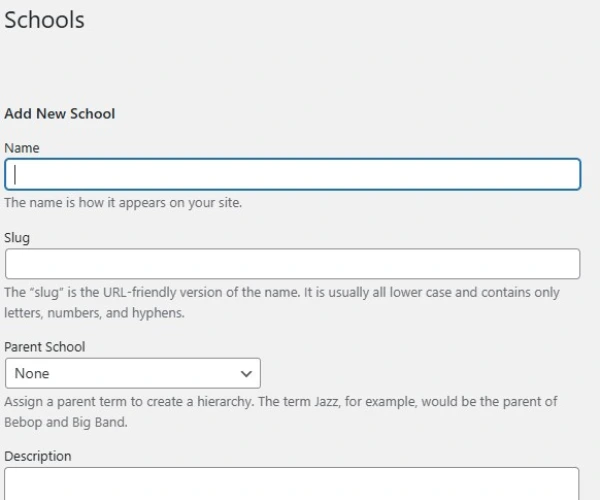The width and height of the screenshot is (600, 500).
Task: Focus the Slug text box
Action: (x=292, y=264)
